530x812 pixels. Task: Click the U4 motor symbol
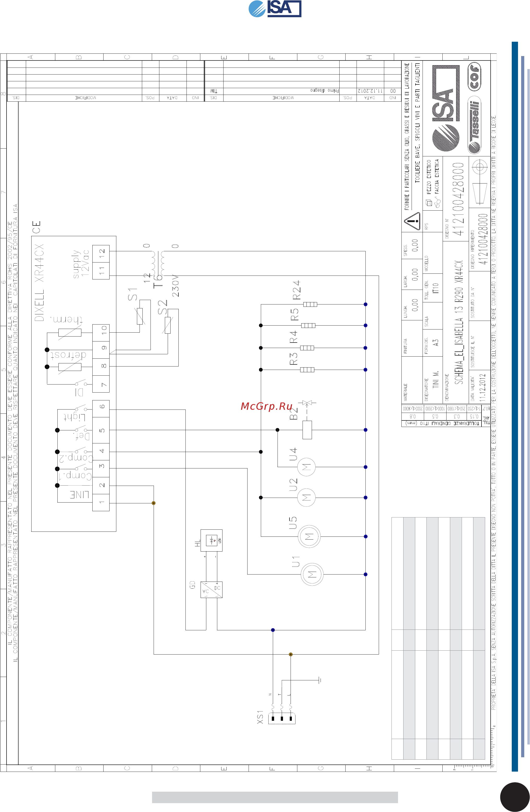click(x=306, y=467)
